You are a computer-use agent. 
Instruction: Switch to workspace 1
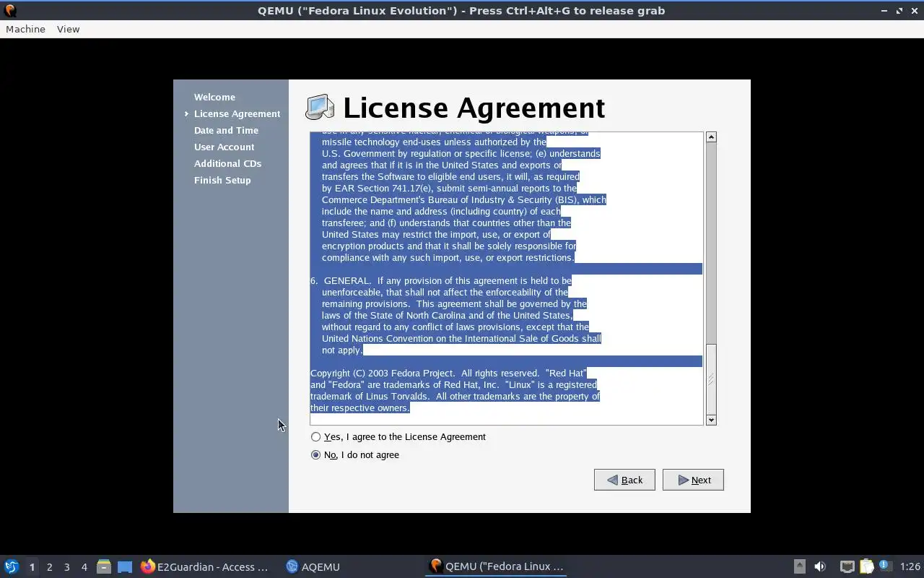[x=32, y=567]
